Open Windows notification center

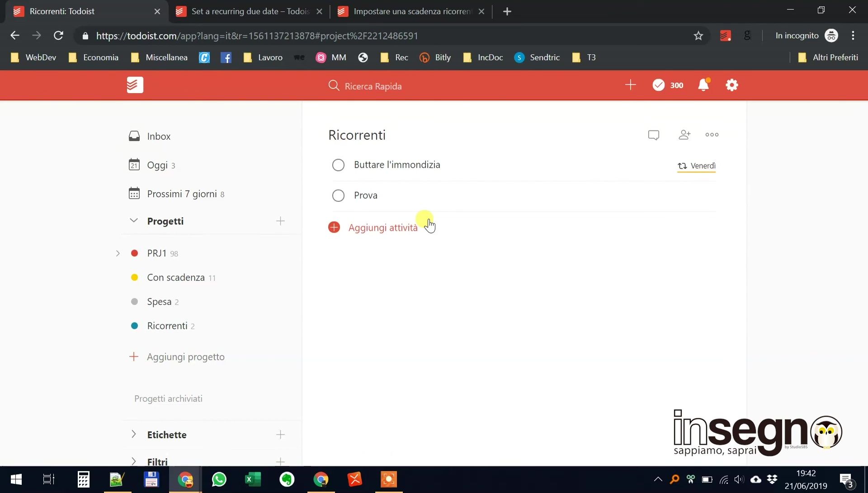847,480
